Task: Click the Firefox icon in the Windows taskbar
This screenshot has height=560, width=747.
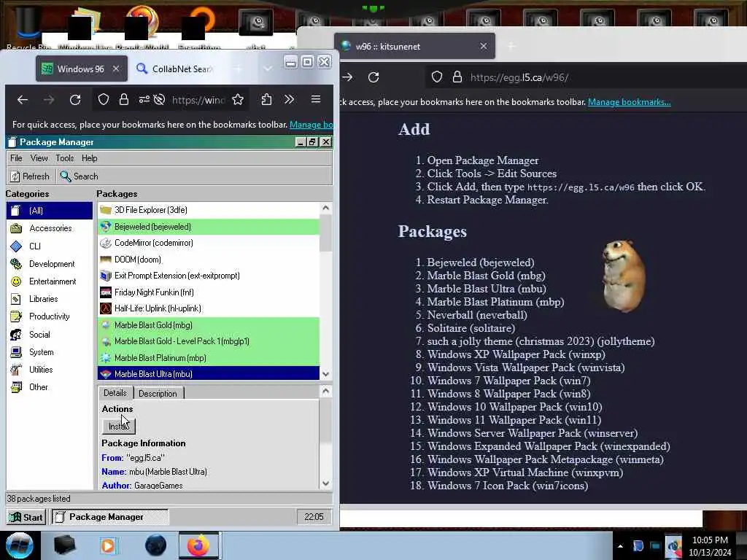Action: coord(198,545)
